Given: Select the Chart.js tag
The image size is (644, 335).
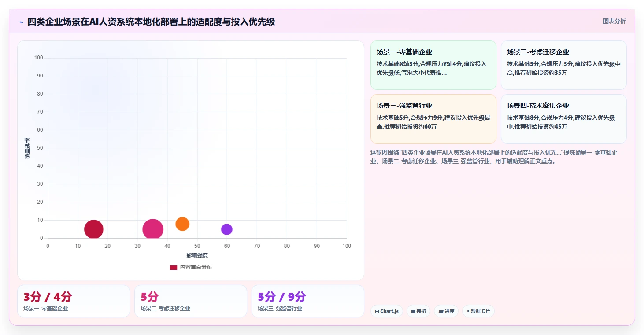Looking at the screenshot, I should pos(387,311).
